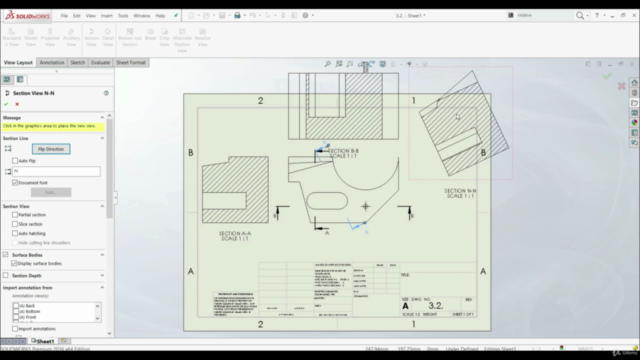This screenshot has width=640, height=360.
Task: Select the Sheet1 tab at bottom
Action: [43, 341]
